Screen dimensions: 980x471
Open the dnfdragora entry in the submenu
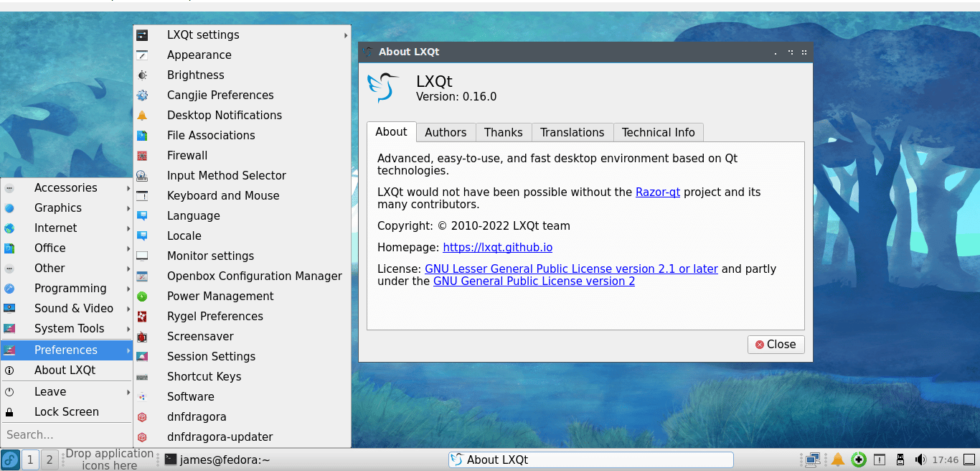tap(242, 417)
